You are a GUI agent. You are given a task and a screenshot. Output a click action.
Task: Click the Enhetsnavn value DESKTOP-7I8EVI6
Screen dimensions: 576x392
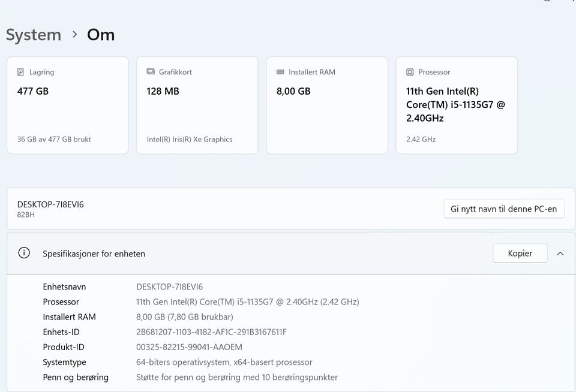coord(169,287)
